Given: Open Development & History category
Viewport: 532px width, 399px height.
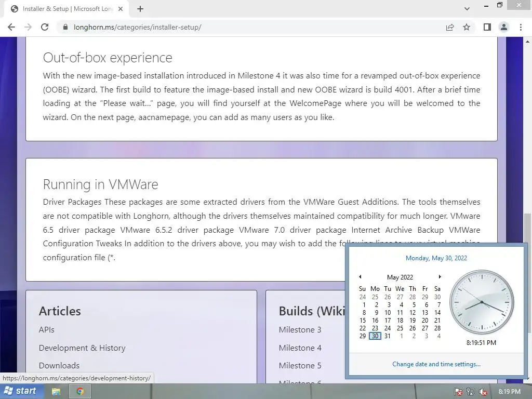Looking at the screenshot, I should click(x=82, y=348).
